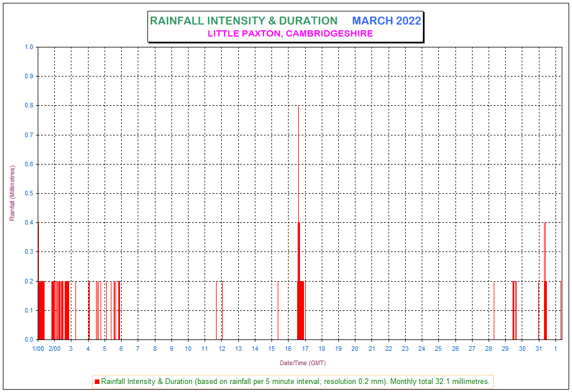The image size is (572, 392).
Task: Click the x-axis date label 3
Action: coord(71,349)
